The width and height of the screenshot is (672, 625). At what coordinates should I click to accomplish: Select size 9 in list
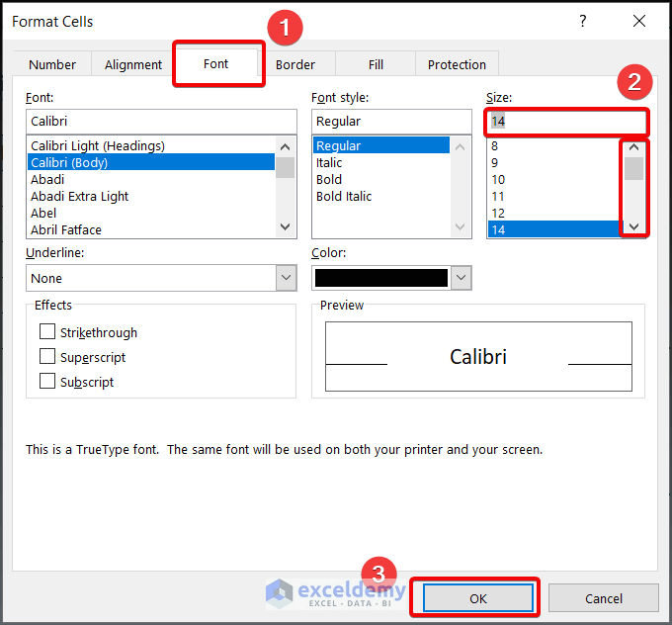[x=554, y=162]
